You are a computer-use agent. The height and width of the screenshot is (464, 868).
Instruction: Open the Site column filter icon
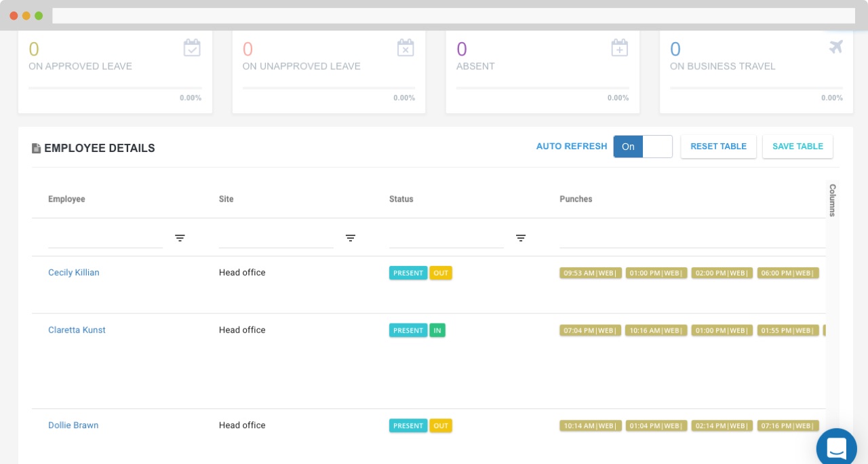pos(351,238)
